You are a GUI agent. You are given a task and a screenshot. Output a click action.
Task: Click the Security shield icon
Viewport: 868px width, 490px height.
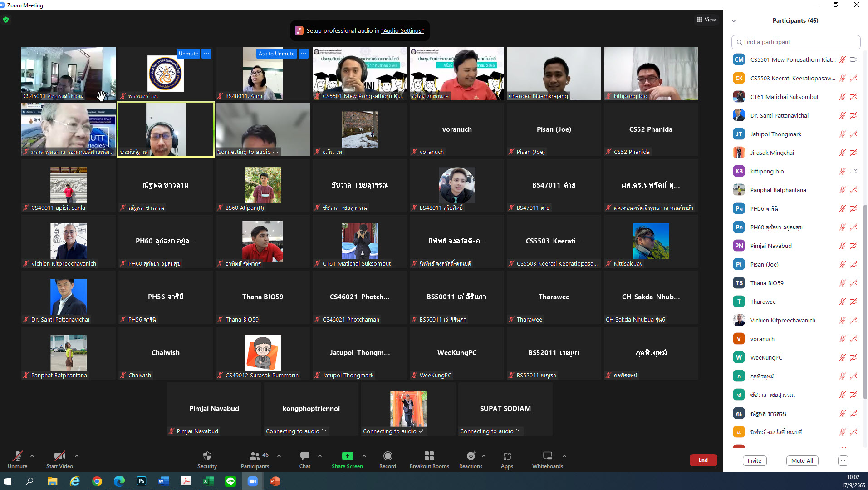207,455
